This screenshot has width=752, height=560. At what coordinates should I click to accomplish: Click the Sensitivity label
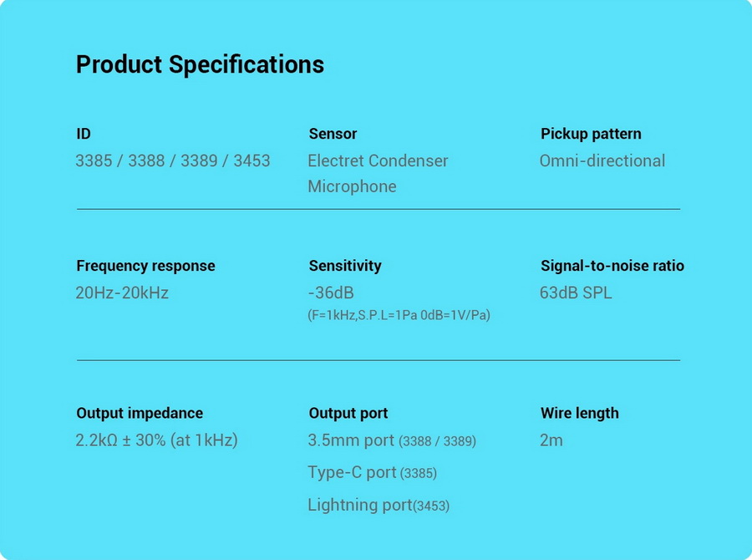345,266
